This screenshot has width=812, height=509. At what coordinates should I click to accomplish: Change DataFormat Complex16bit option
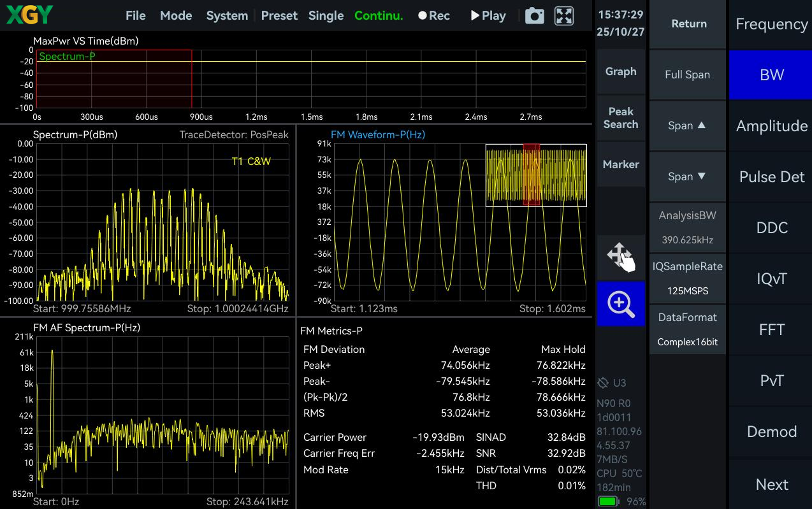pos(687,329)
